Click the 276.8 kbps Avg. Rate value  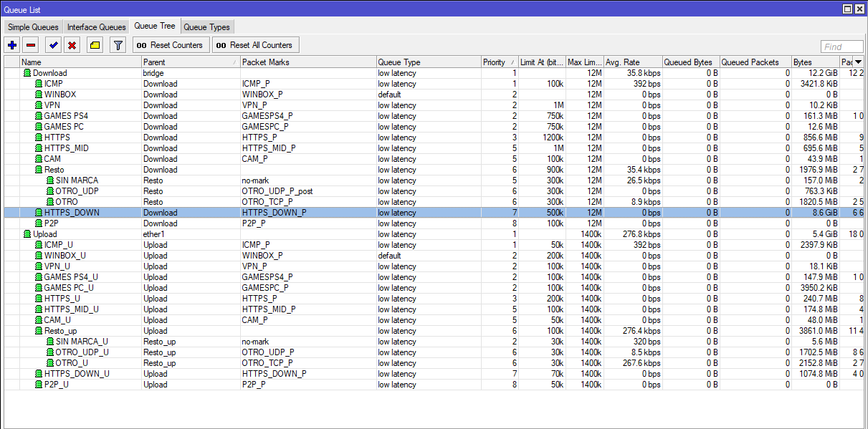pos(642,234)
